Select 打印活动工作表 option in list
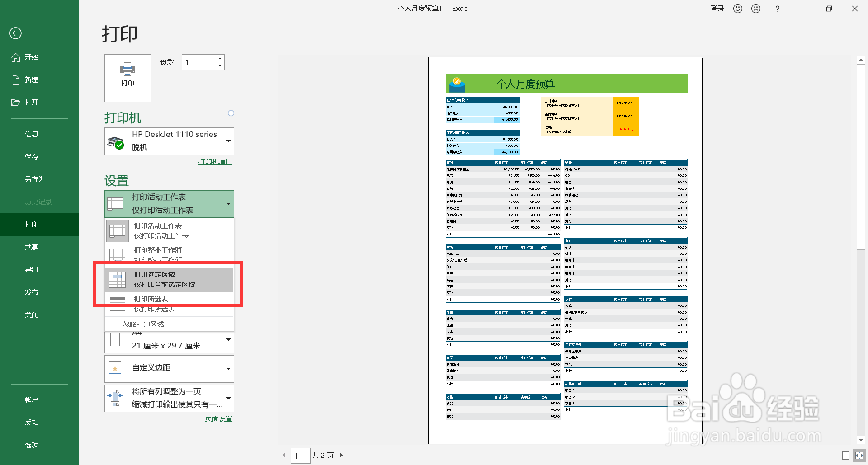Viewport: 868px width, 465px height. coord(170,230)
